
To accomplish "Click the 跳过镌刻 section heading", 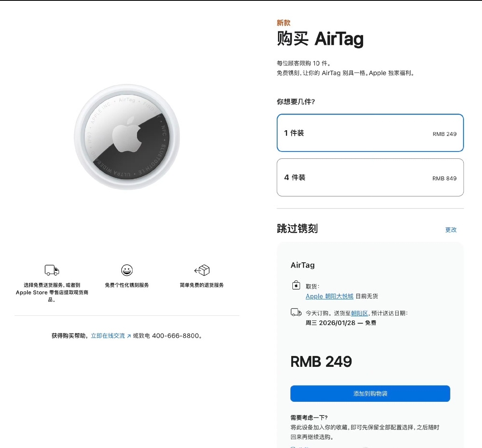I will 297,229.
